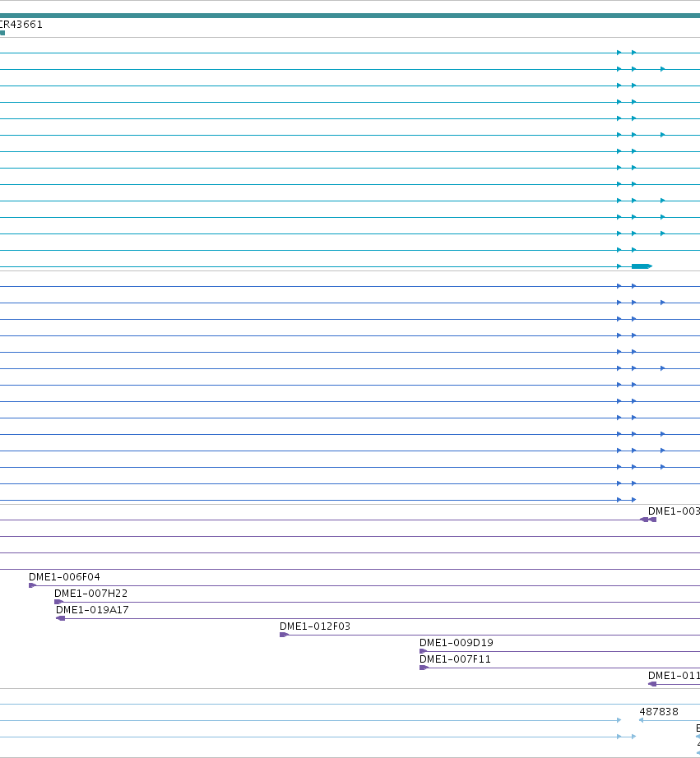Viewport: 700px width, 758px height.
Task: Click the DME1-007H22 label
Action: tap(91, 593)
